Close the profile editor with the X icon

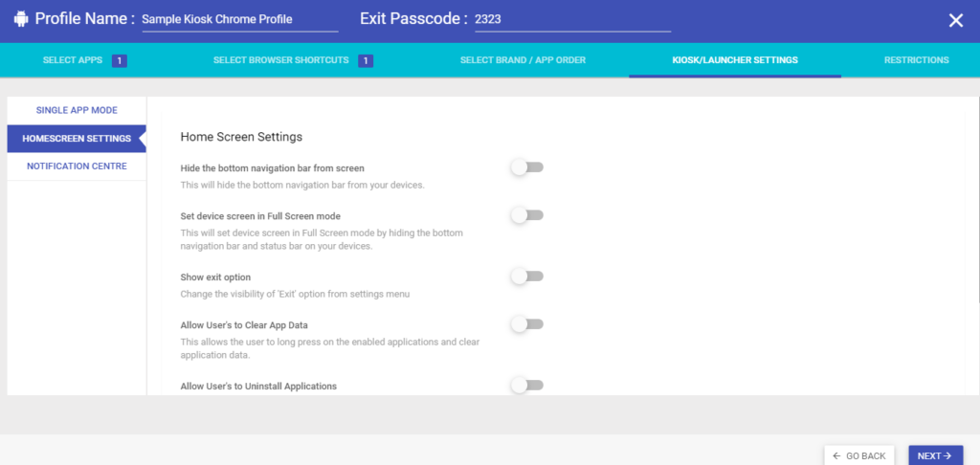tap(956, 21)
